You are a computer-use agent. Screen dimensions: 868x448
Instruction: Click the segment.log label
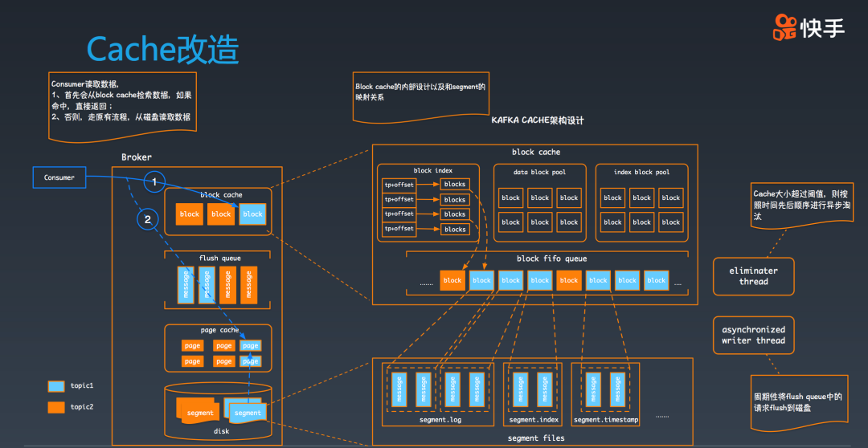[440, 419]
